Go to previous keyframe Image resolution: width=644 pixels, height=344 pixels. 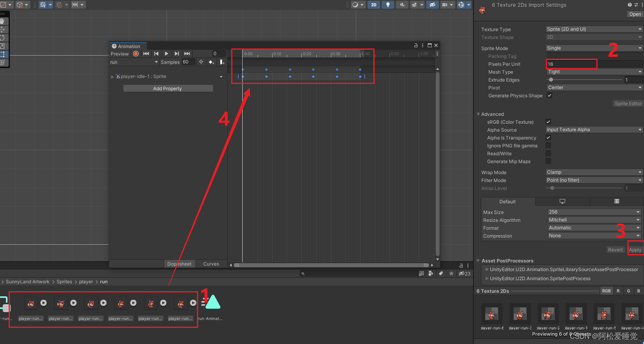click(156, 54)
